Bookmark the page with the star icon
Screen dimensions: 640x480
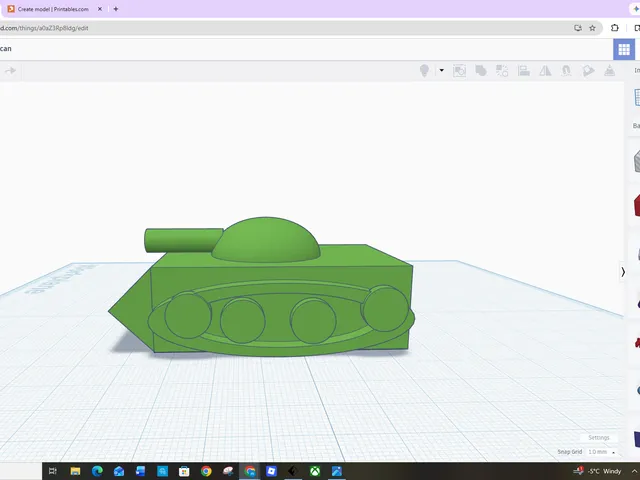click(592, 28)
